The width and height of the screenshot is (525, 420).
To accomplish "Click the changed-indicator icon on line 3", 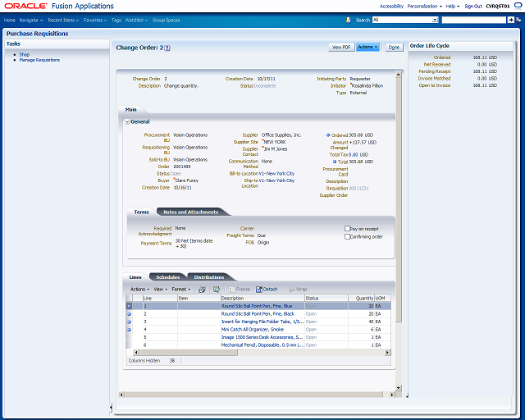I will pyautogui.click(x=129, y=322).
